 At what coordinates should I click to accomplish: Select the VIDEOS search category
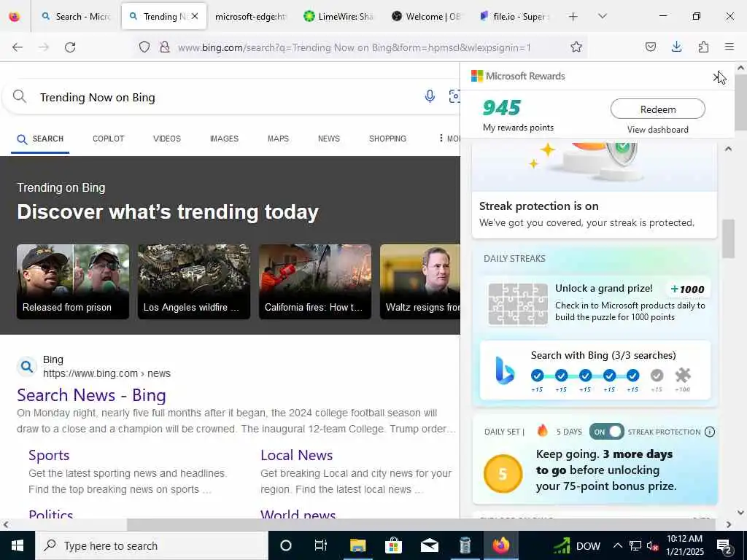[167, 139]
